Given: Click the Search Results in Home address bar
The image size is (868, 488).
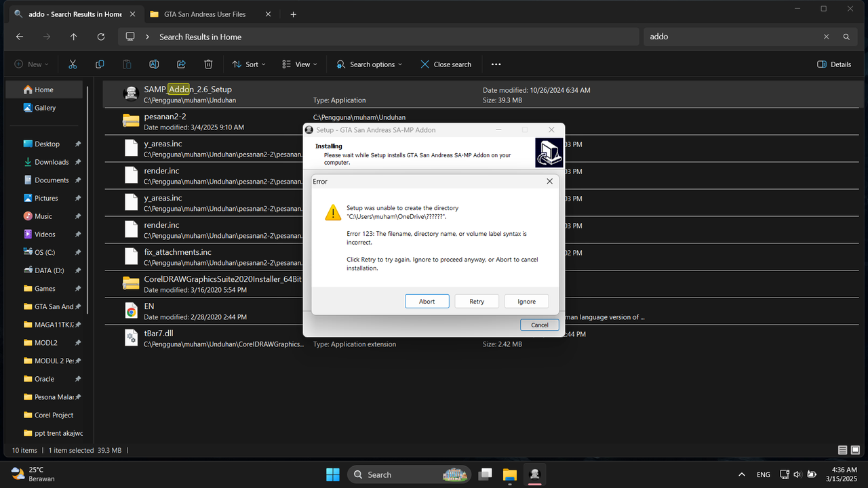Looking at the screenshot, I should [x=378, y=37].
